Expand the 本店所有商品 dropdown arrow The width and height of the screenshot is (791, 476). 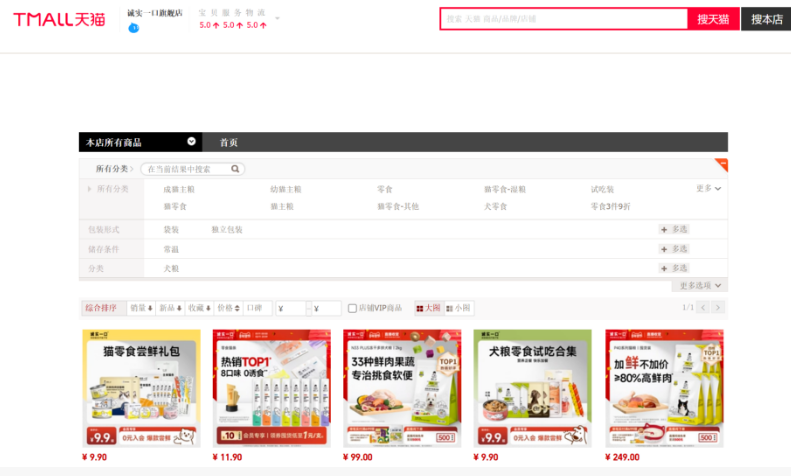tap(191, 142)
